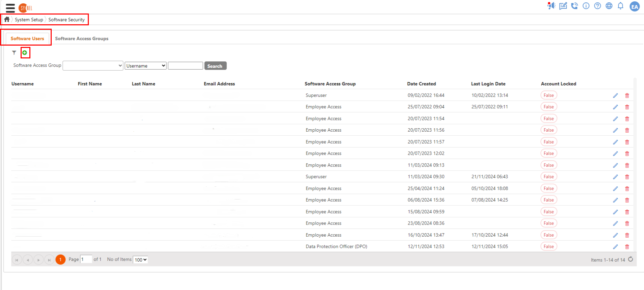Edit the user created 06/08/2024 15:36
Image resolution: width=644 pixels, height=290 pixels.
615,200
